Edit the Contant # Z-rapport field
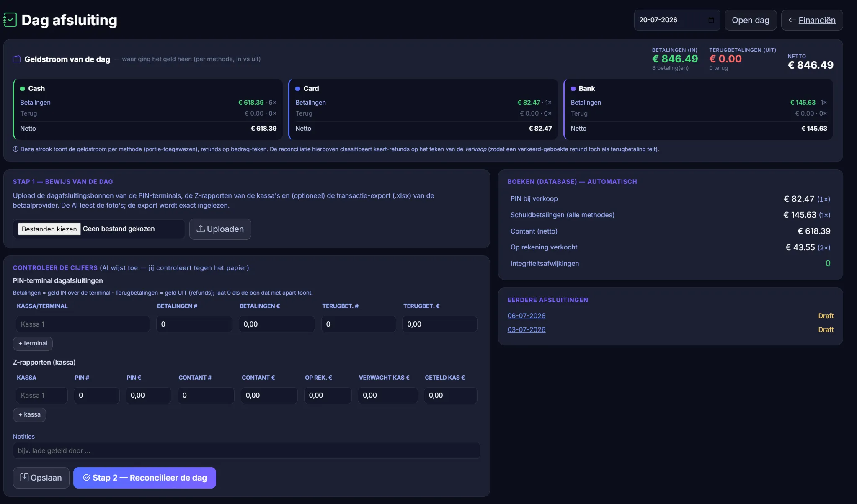The width and height of the screenshot is (857, 504). click(x=206, y=395)
